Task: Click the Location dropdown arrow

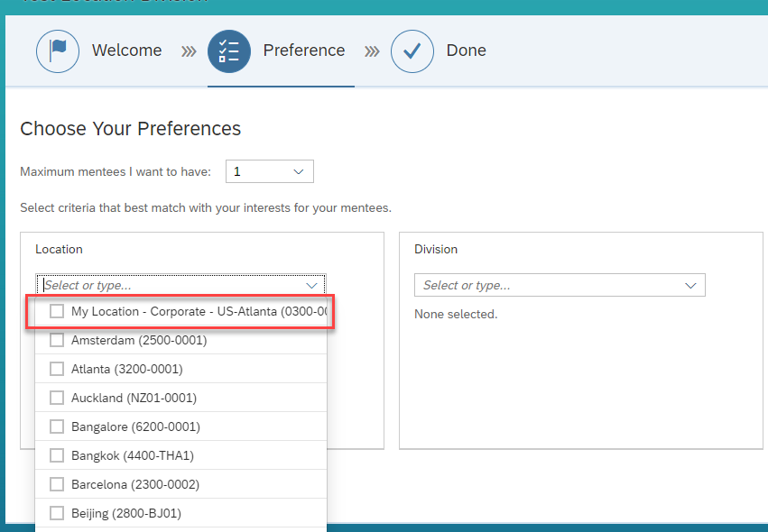Action: 311,285
